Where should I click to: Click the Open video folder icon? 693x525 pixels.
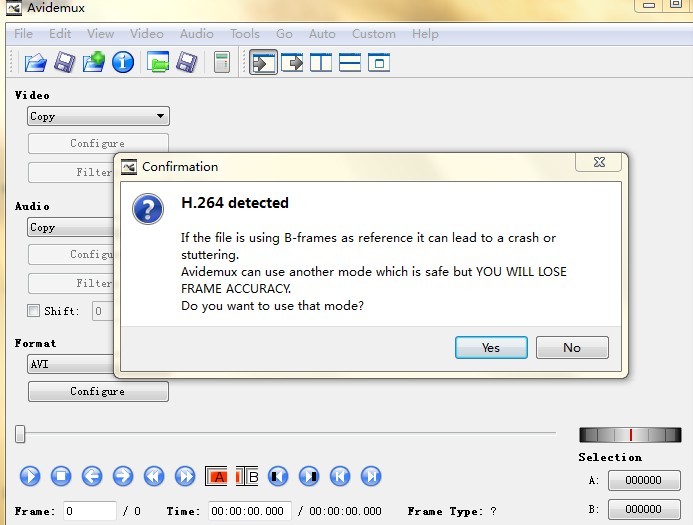(x=35, y=62)
